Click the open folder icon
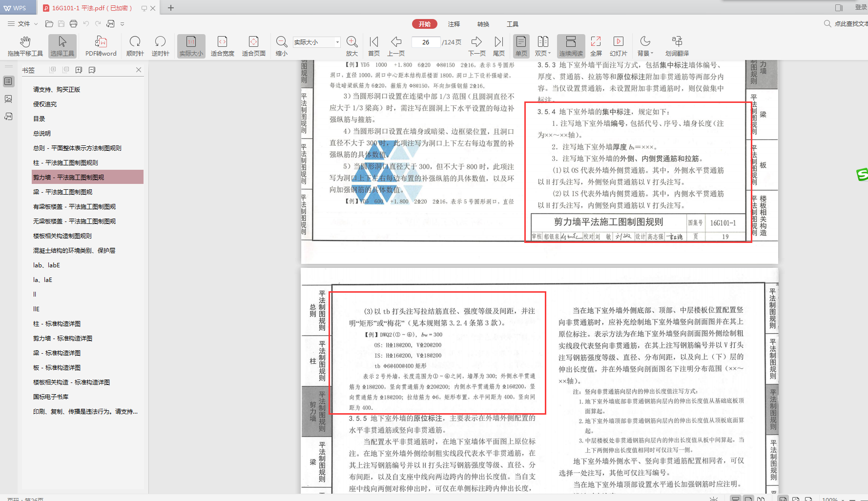868x501 pixels. tap(49, 23)
